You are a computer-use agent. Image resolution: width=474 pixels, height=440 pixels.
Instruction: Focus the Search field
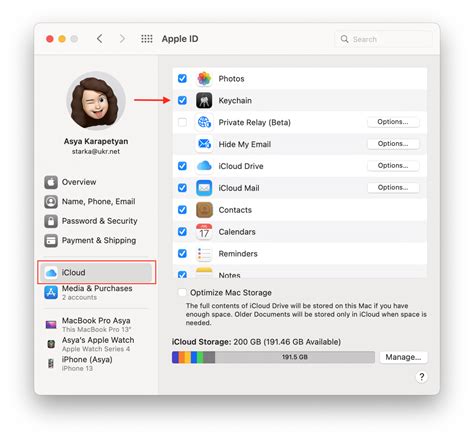pyautogui.click(x=384, y=39)
